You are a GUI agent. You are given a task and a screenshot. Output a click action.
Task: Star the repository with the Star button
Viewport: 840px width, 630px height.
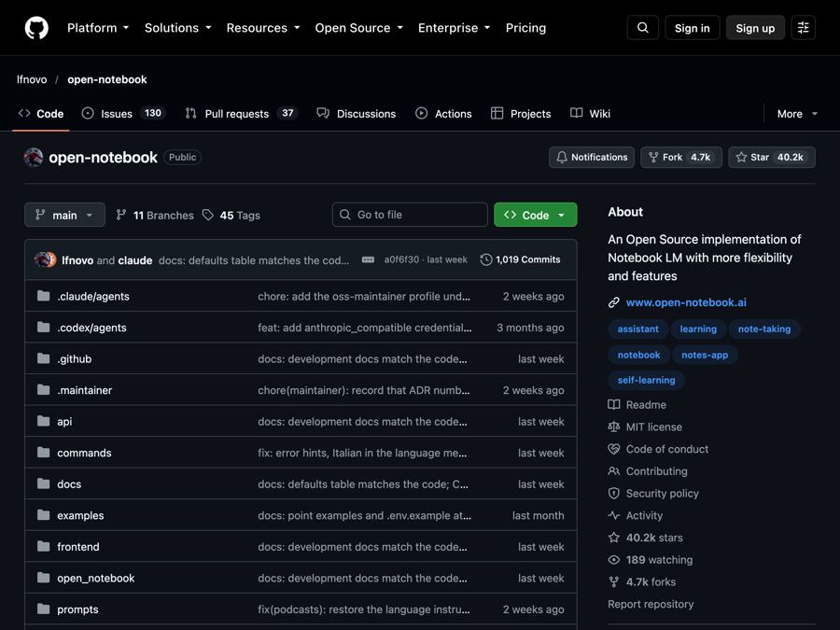[772, 158]
